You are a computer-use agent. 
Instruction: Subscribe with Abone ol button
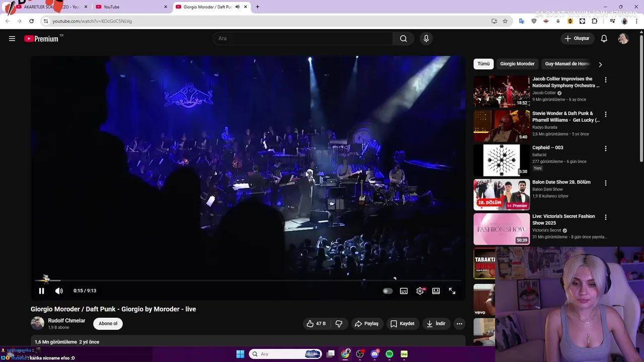point(108,324)
